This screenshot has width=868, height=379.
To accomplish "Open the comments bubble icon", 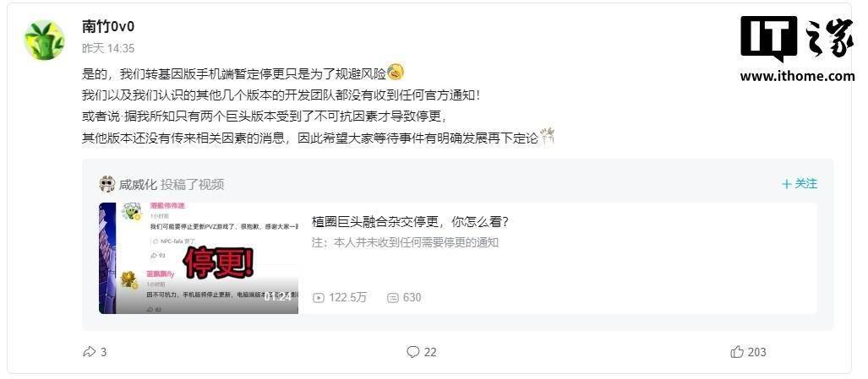I will pos(413,352).
